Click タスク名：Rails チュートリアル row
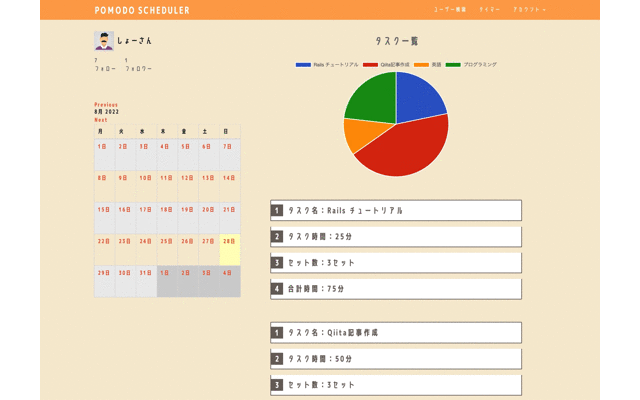Screen dimensions: 640x400 click(396, 211)
